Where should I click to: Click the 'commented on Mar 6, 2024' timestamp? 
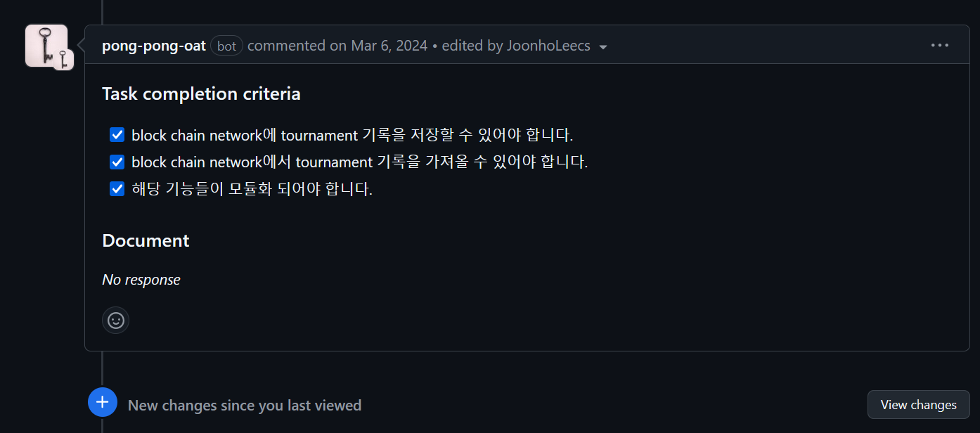[337, 46]
